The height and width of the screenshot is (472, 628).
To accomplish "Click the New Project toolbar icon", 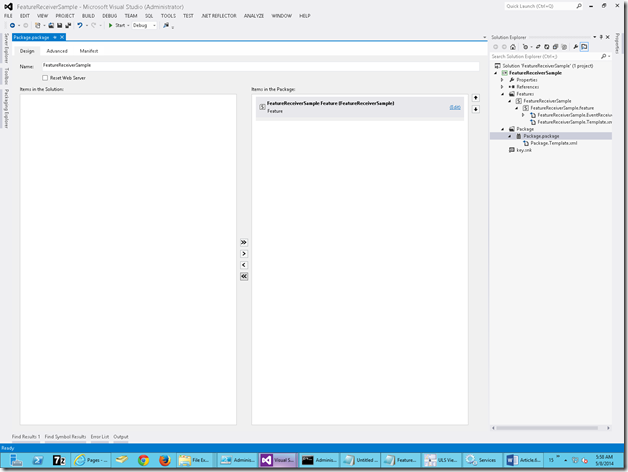I will 38,25.
